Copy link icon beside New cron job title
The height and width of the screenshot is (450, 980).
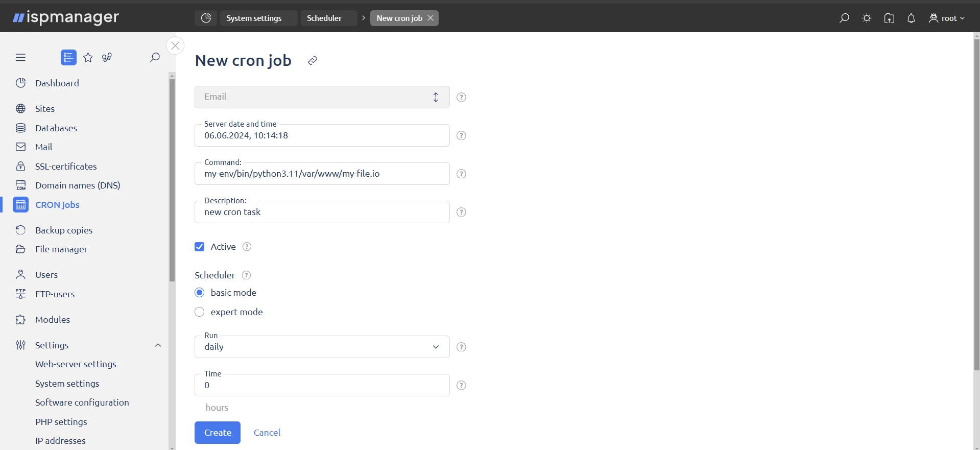pyautogui.click(x=313, y=60)
